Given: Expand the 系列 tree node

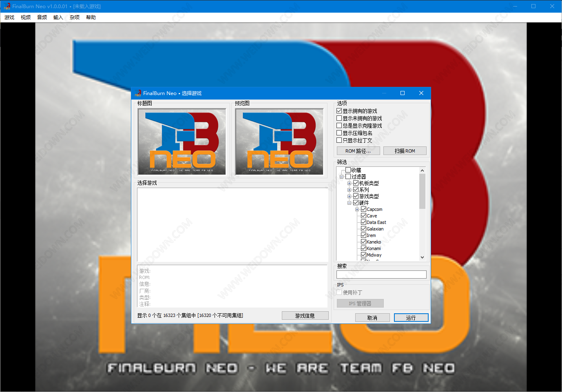Looking at the screenshot, I should (349, 190).
